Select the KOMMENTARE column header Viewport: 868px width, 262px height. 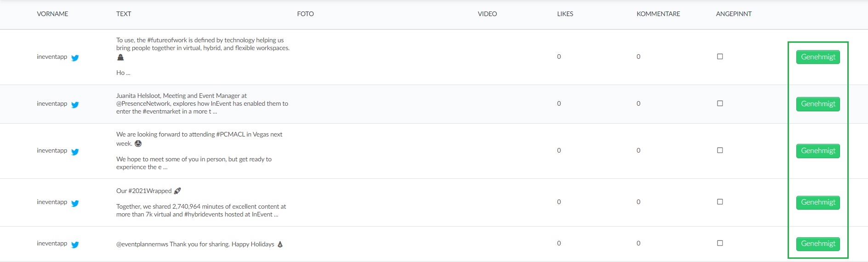tap(658, 14)
